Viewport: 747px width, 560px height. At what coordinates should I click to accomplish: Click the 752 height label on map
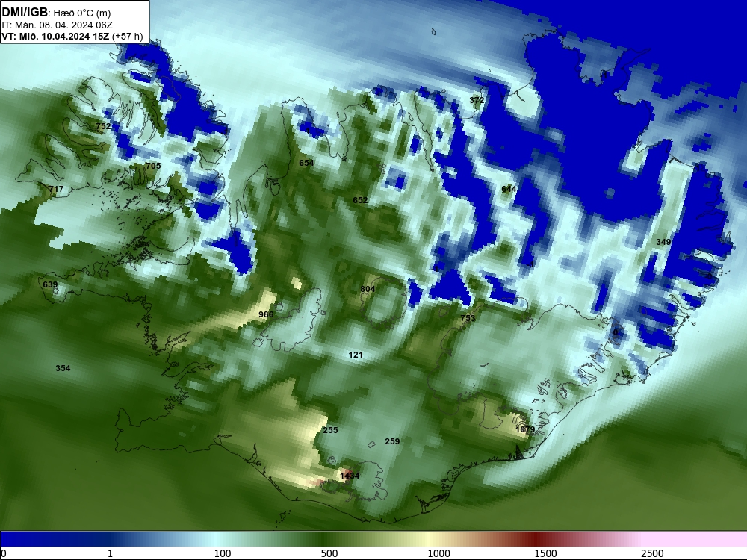coord(103,126)
